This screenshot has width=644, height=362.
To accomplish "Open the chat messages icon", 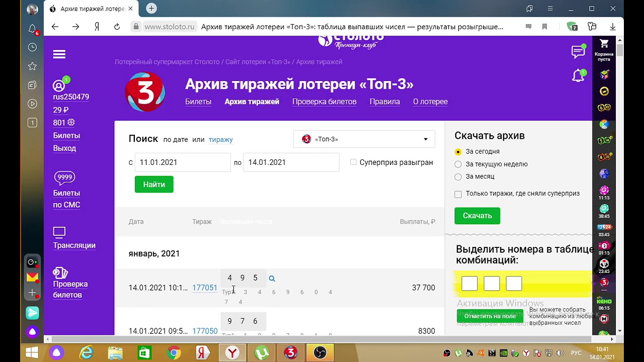I will [x=578, y=51].
